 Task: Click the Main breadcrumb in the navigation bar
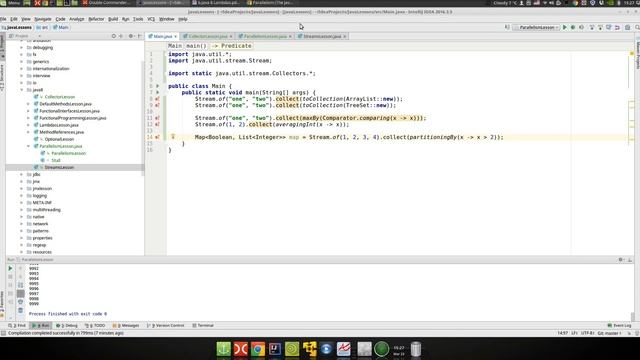tap(60, 27)
